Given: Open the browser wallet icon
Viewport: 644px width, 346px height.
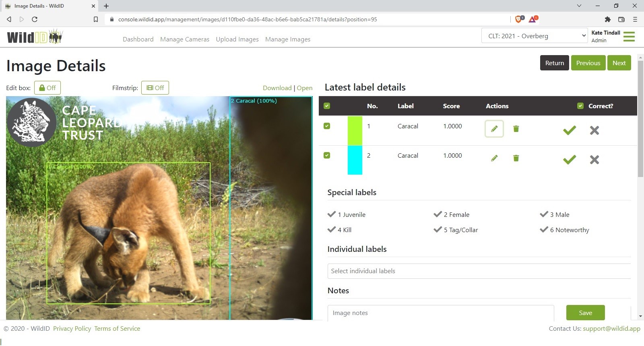Looking at the screenshot, I should tap(621, 19).
